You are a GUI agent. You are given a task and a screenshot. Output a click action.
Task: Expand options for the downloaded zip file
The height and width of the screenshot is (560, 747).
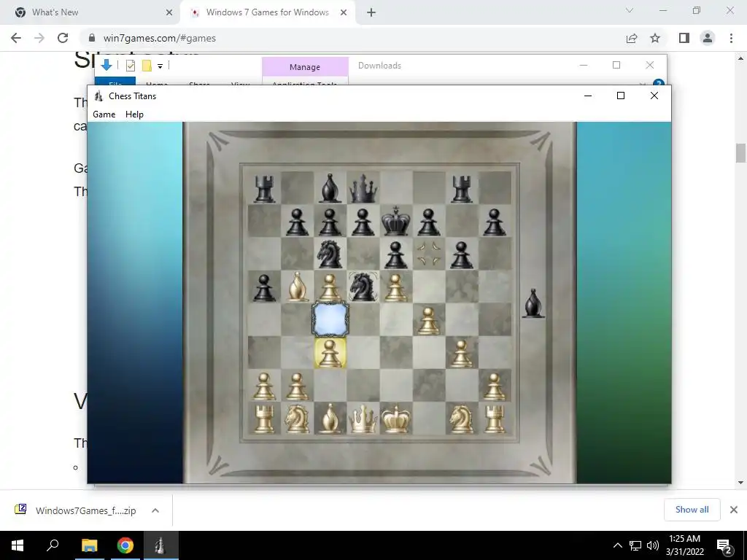click(x=155, y=510)
